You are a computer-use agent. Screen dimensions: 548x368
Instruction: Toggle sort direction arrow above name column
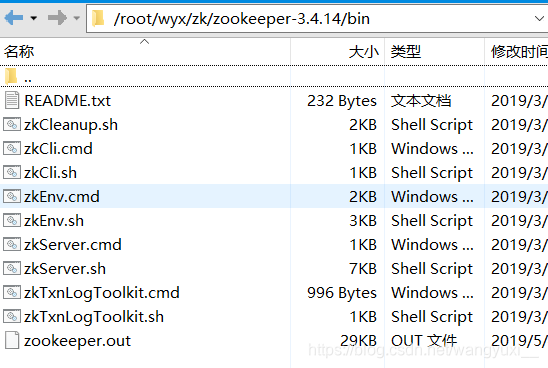point(144,42)
